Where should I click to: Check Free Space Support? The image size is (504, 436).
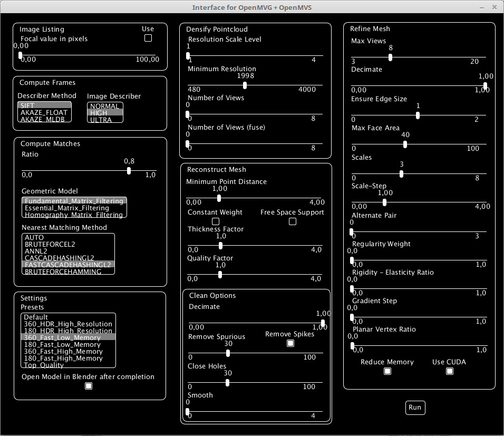tap(293, 221)
